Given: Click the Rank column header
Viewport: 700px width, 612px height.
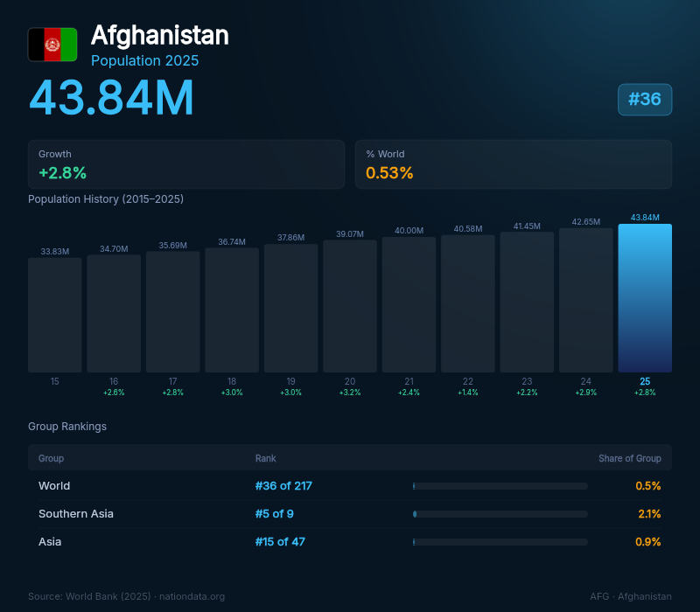Looking at the screenshot, I should click(x=266, y=458).
